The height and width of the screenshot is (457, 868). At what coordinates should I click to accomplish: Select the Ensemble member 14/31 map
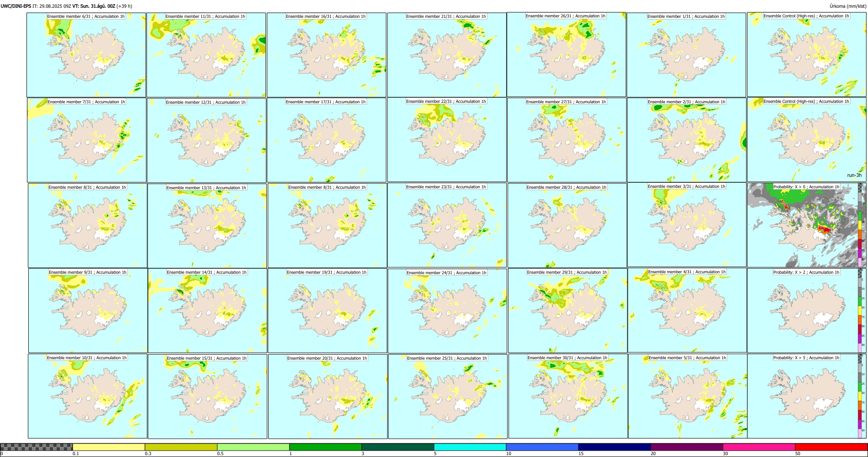[x=207, y=311]
